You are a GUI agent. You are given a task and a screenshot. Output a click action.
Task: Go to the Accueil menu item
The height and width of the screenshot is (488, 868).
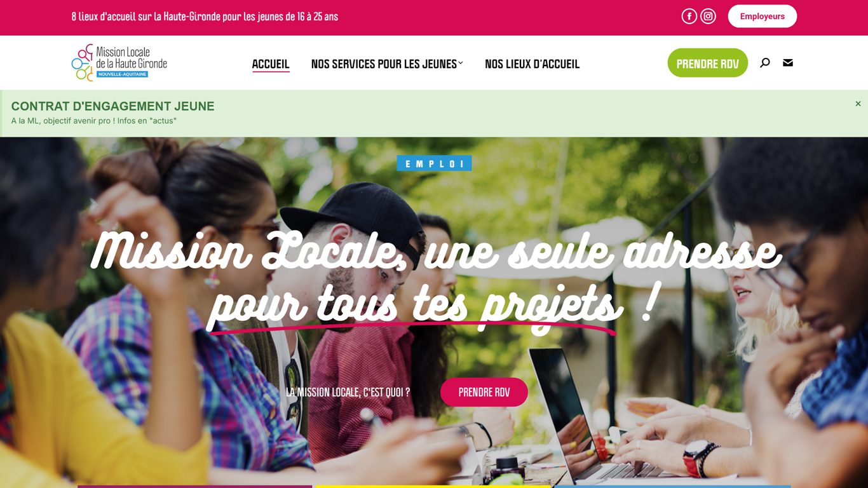point(271,64)
